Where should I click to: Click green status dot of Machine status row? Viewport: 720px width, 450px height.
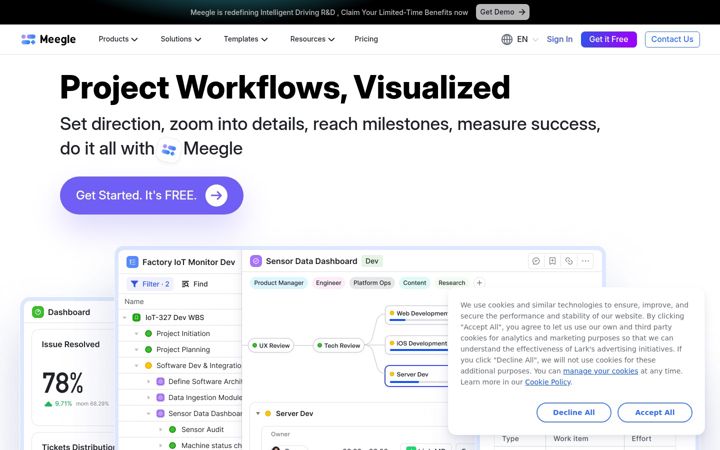click(173, 445)
